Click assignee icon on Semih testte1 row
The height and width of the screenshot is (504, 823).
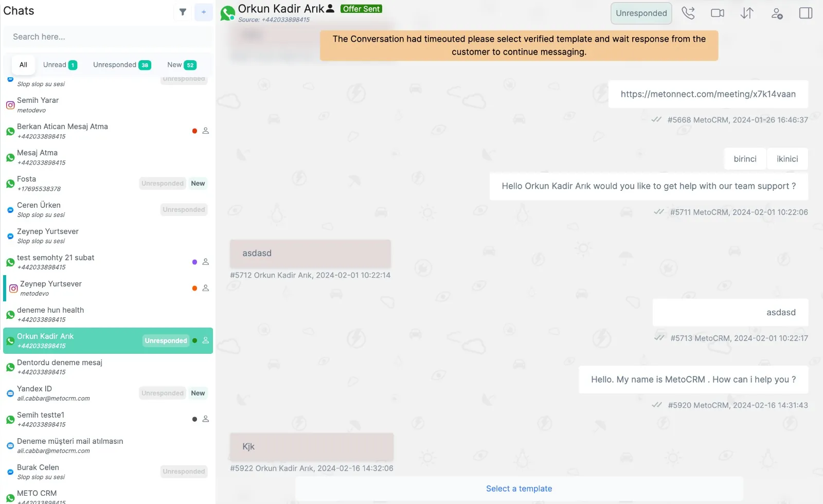pos(206,419)
